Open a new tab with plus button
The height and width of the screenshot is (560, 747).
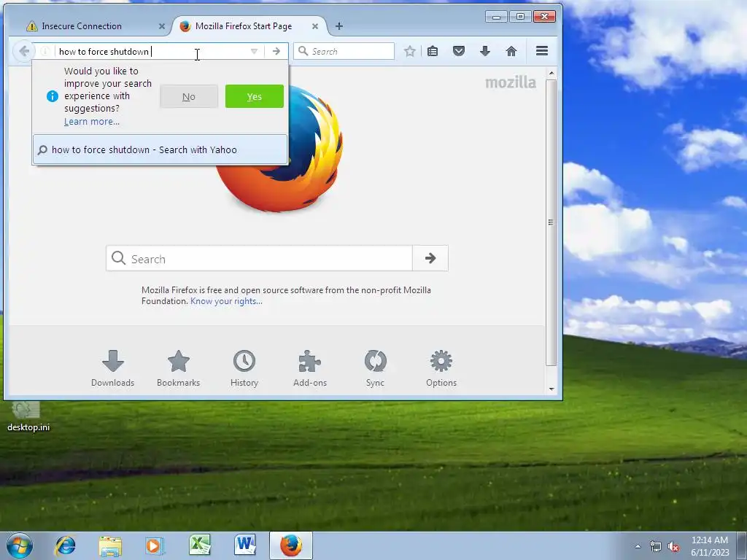coord(338,26)
